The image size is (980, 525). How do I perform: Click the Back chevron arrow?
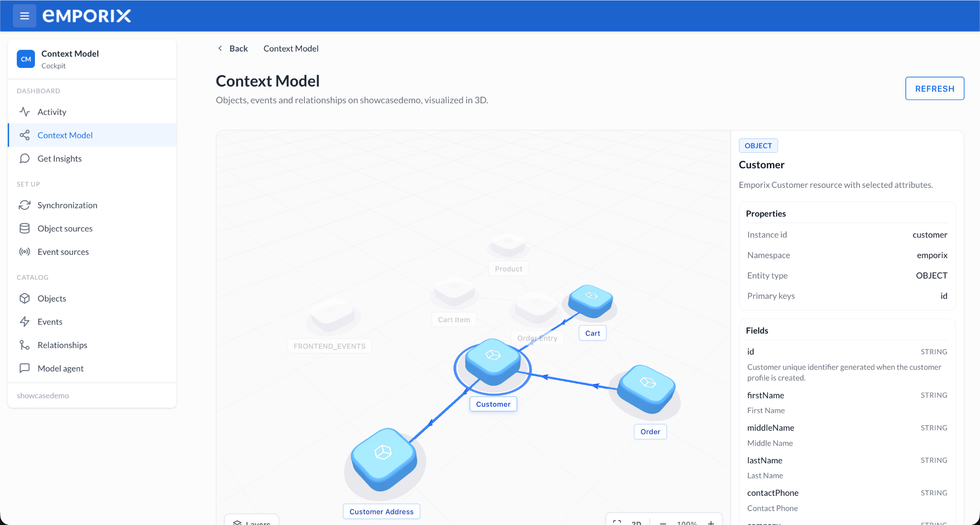220,48
